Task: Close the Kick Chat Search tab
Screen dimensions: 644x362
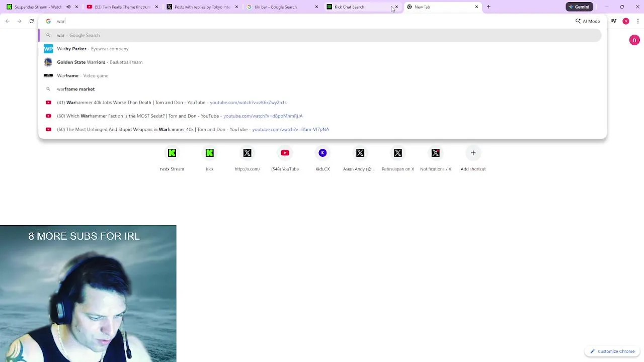Action: tap(396, 7)
